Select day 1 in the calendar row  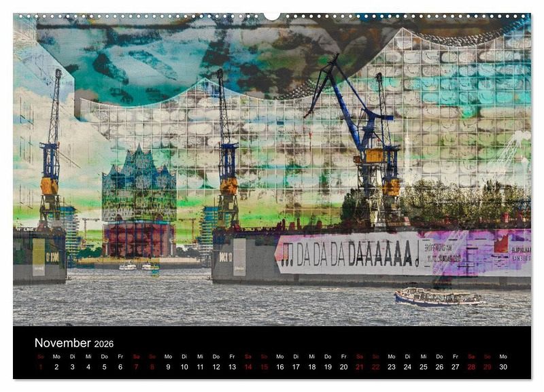[x=41, y=367]
